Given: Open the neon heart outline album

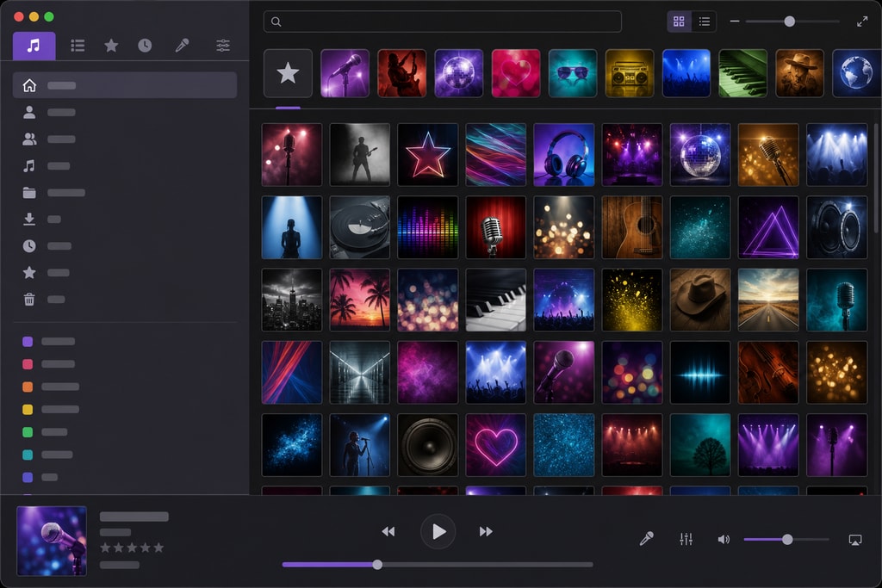Looking at the screenshot, I should (495, 444).
